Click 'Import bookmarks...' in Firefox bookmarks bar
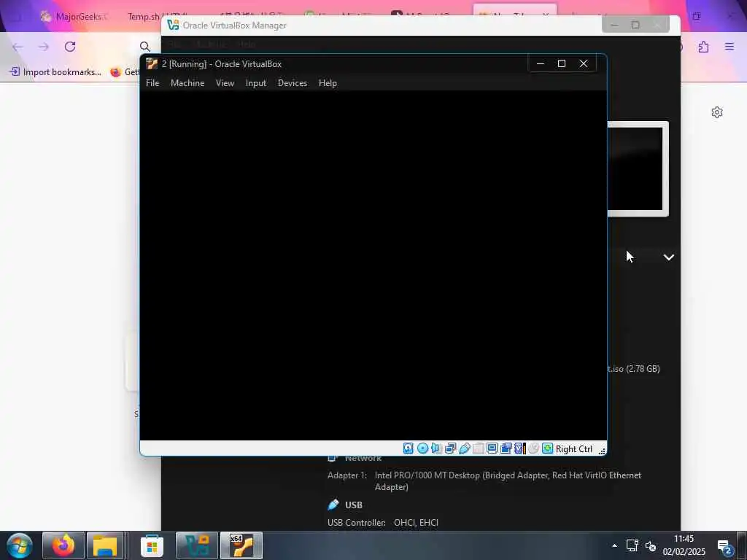Screen dimensions: 747x560 [x=55, y=72]
